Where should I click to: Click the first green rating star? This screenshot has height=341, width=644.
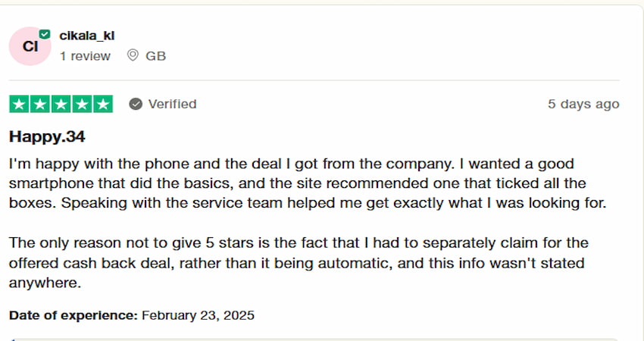[19, 105]
